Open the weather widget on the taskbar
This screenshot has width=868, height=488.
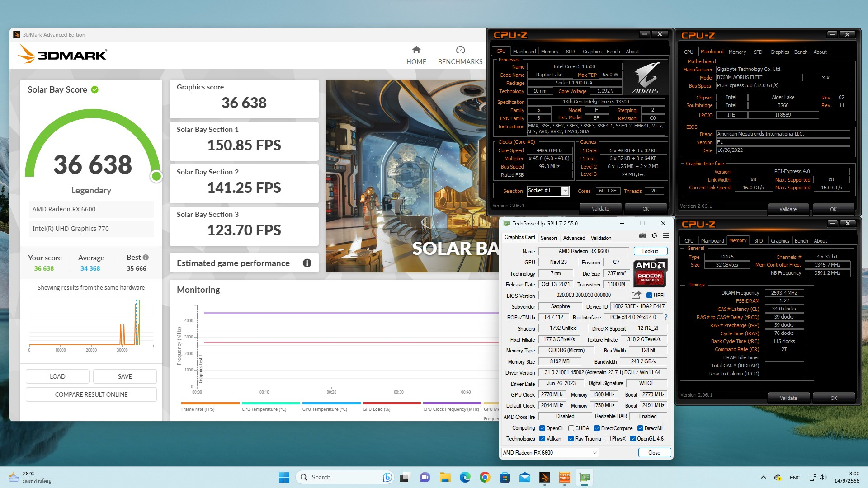(x=30, y=477)
